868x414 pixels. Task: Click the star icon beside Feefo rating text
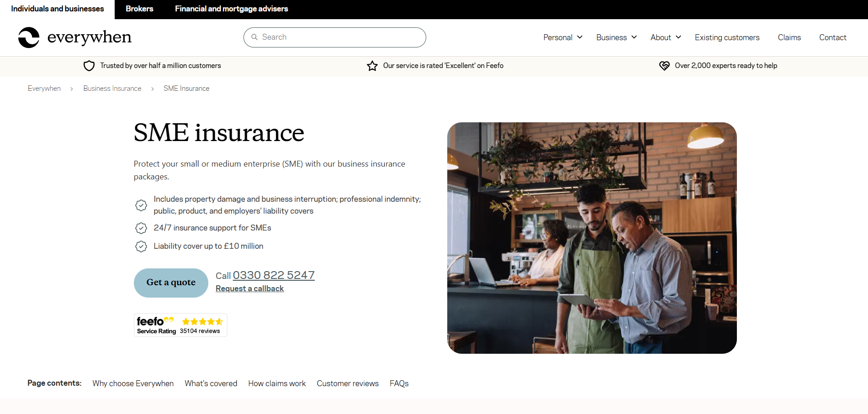click(x=372, y=66)
